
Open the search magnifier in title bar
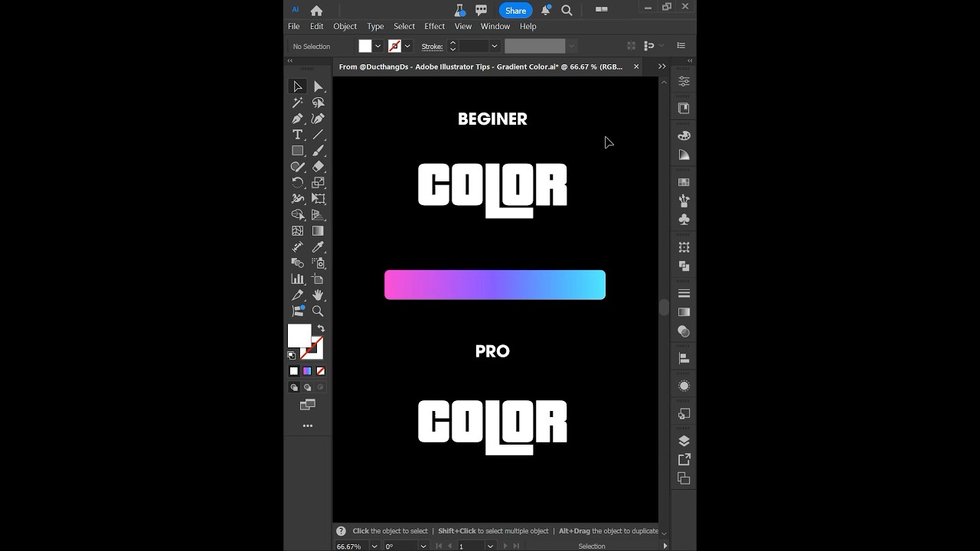[567, 11]
